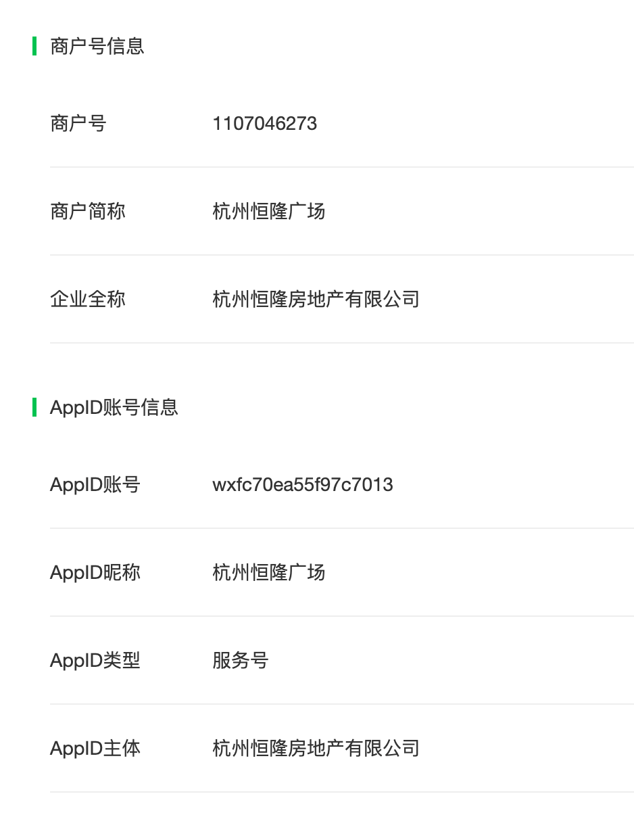Image resolution: width=634 pixels, height=840 pixels.
Task: Select merchant number 1107046273
Action: coord(265,123)
